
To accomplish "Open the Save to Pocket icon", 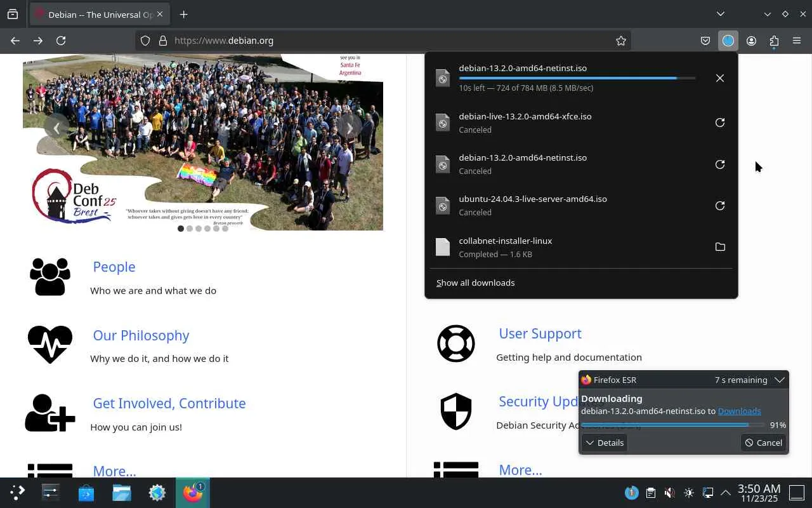I will 705,41.
